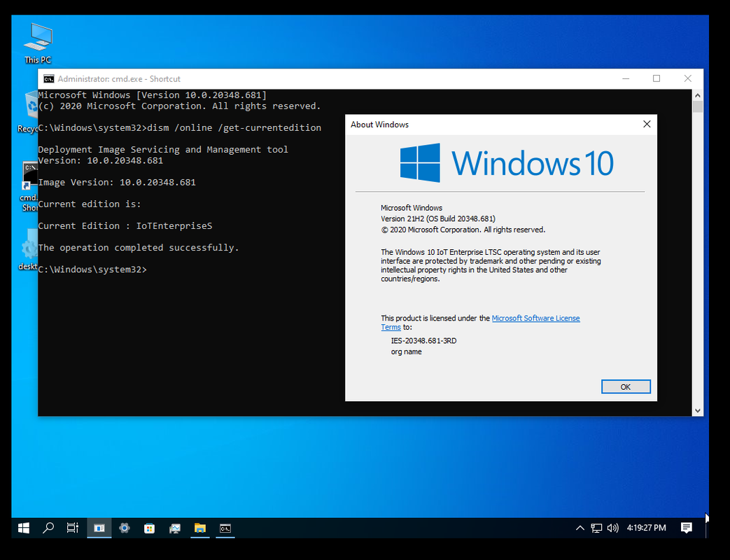Select the desktop.ini gear file icon
The image size is (730, 560).
tap(29, 249)
